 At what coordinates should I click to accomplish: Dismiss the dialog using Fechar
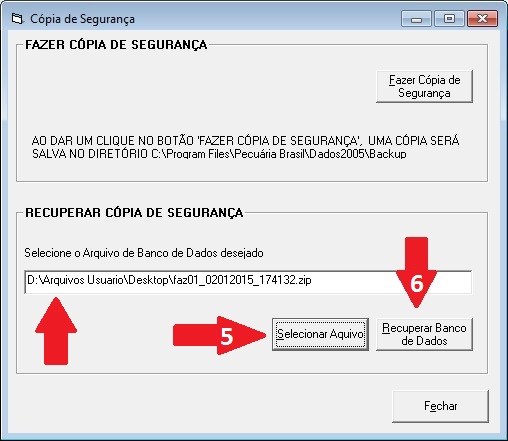pyautogui.click(x=440, y=406)
